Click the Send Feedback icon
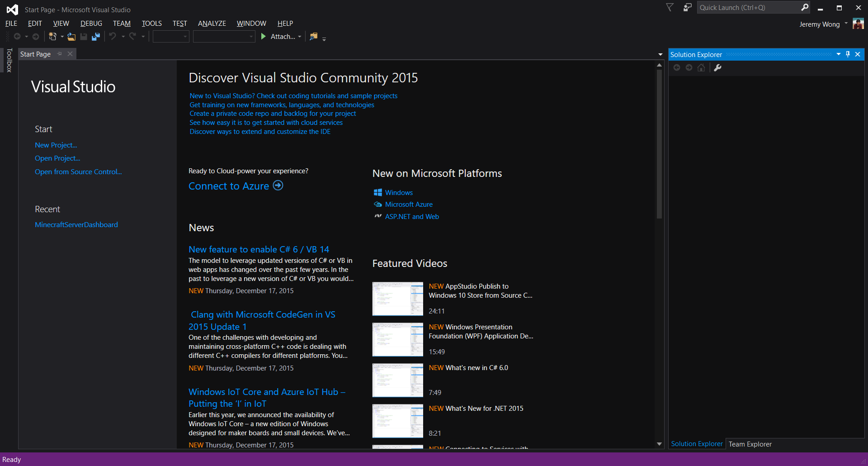Viewport: 868px width, 466px height. (687, 7)
